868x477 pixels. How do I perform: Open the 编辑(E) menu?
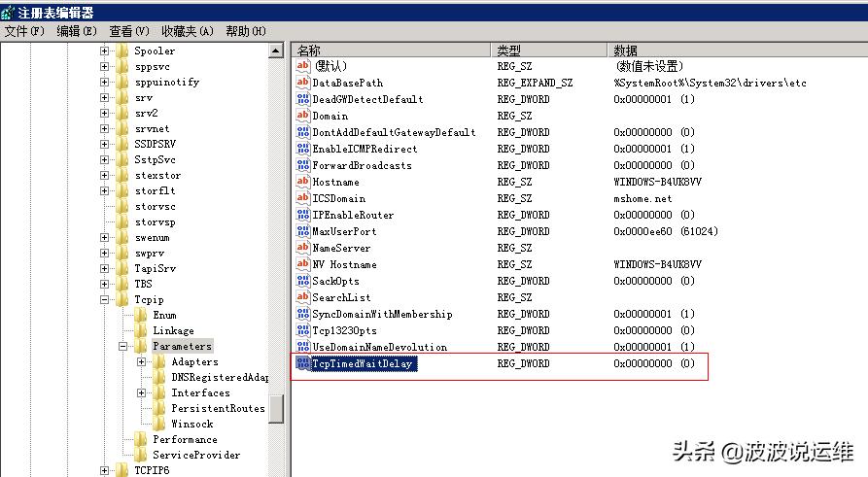pyautogui.click(x=77, y=31)
